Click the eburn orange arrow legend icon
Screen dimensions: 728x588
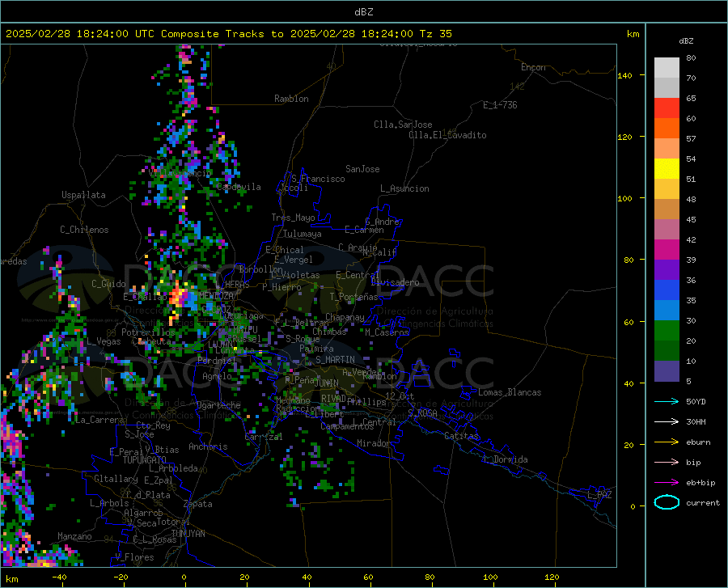point(667,442)
